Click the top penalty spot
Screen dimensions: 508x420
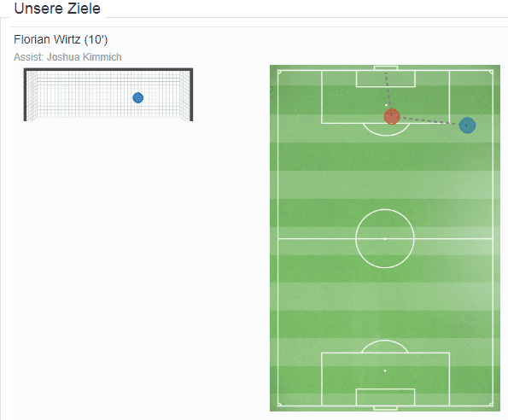[386, 105]
